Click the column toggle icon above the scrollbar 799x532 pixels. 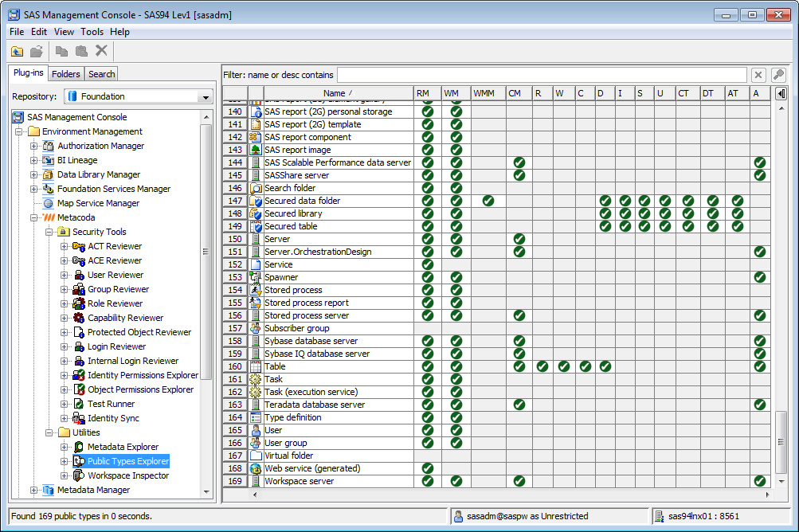[x=781, y=93]
